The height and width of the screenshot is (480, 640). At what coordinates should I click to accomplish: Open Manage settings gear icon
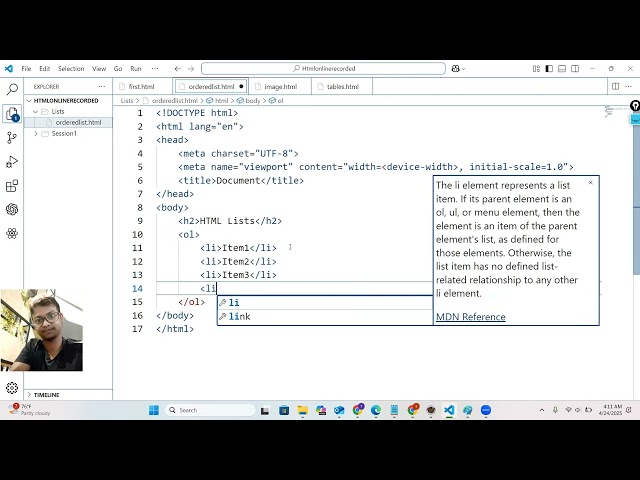(x=12, y=387)
